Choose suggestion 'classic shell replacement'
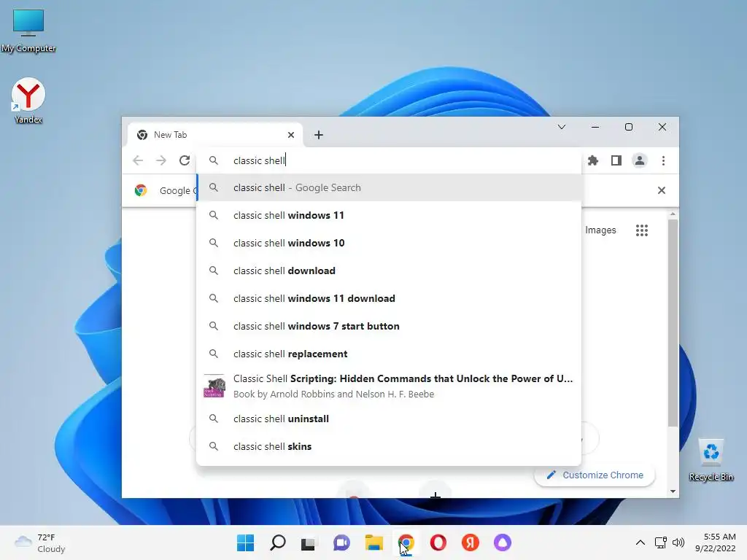This screenshot has height=560, width=747. 389,354
